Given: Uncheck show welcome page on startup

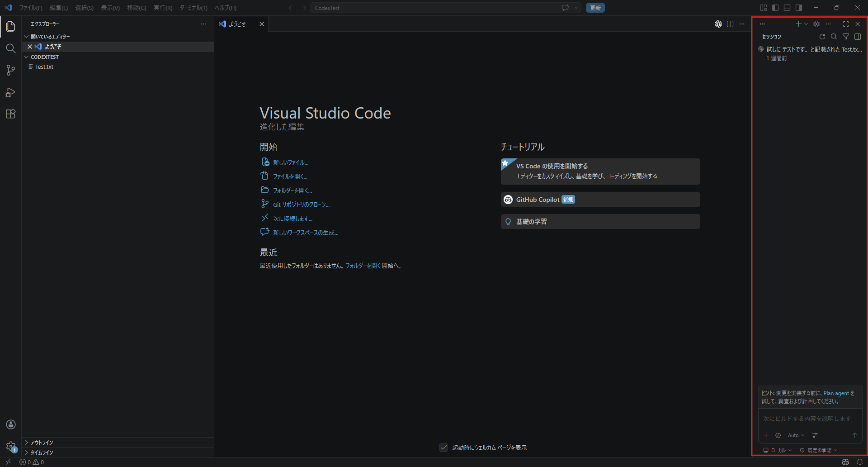Looking at the screenshot, I should click(443, 448).
